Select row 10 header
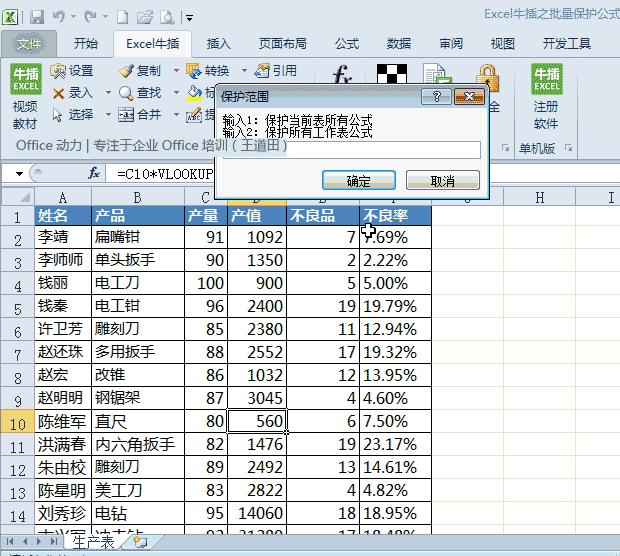Image resolution: width=620 pixels, height=556 pixels. [x=17, y=422]
